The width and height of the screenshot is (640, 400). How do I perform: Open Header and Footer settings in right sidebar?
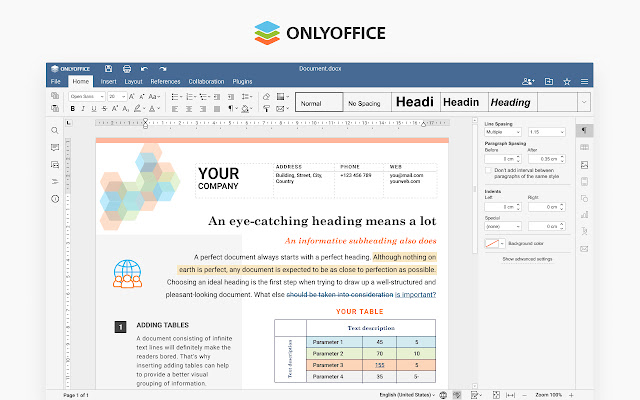pos(584,182)
